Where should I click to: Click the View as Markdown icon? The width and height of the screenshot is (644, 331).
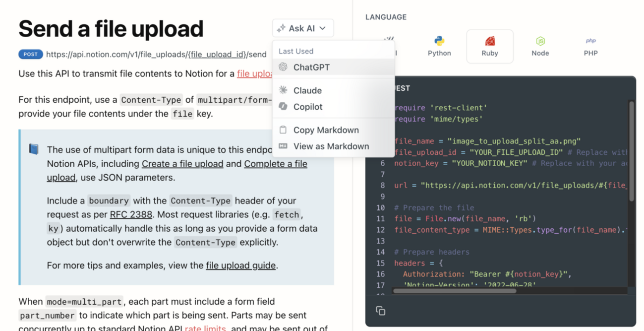(283, 146)
